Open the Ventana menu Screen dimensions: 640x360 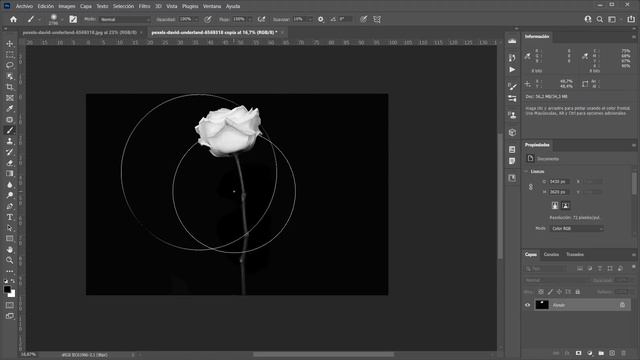pos(212,6)
